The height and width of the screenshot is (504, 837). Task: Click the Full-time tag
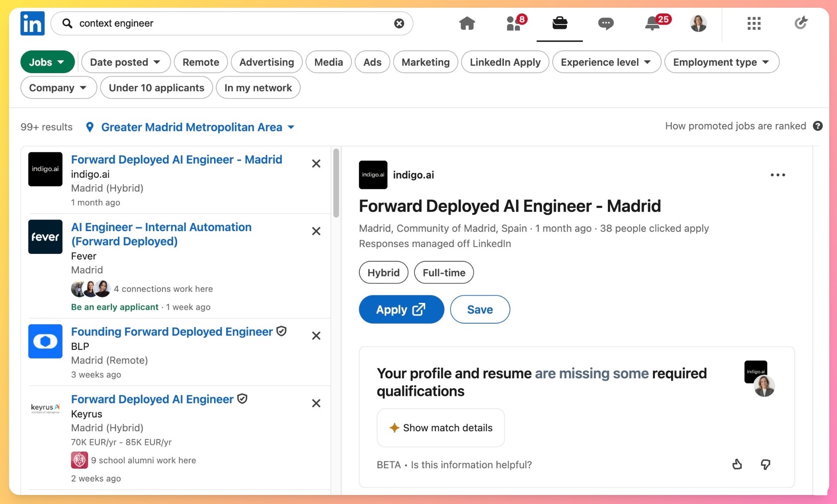444,272
